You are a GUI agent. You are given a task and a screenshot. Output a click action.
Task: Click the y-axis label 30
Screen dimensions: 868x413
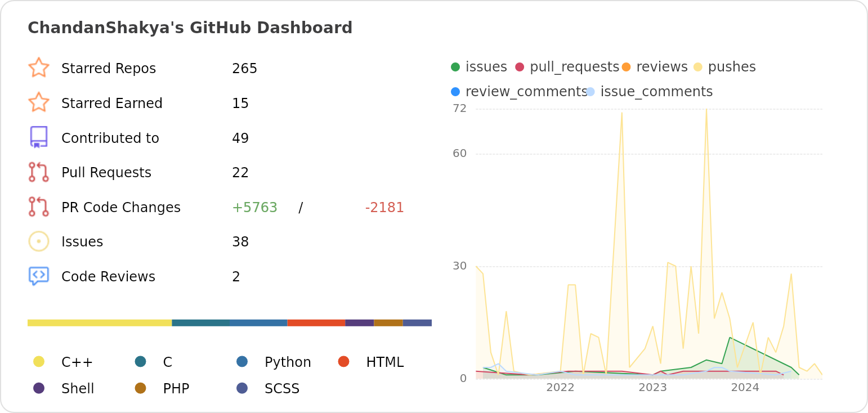coord(460,266)
